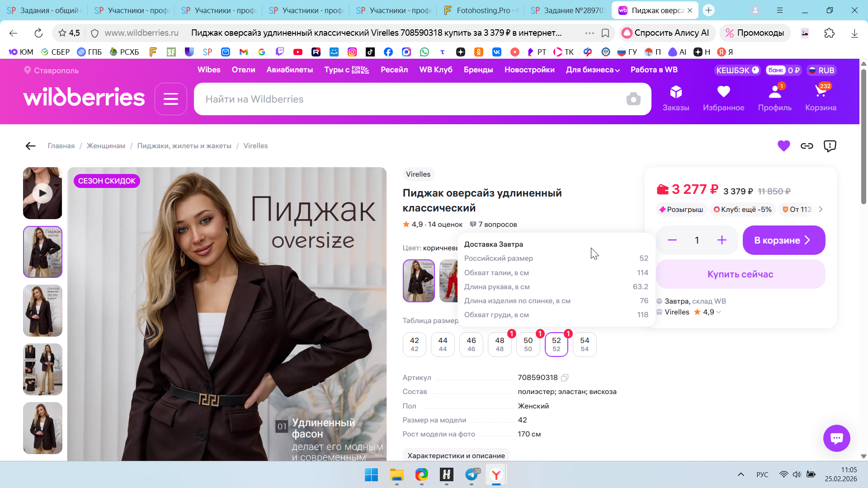Increase quantity with plus button
Screen dimensions: 868x488
pyautogui.click(x=722, y=240)
